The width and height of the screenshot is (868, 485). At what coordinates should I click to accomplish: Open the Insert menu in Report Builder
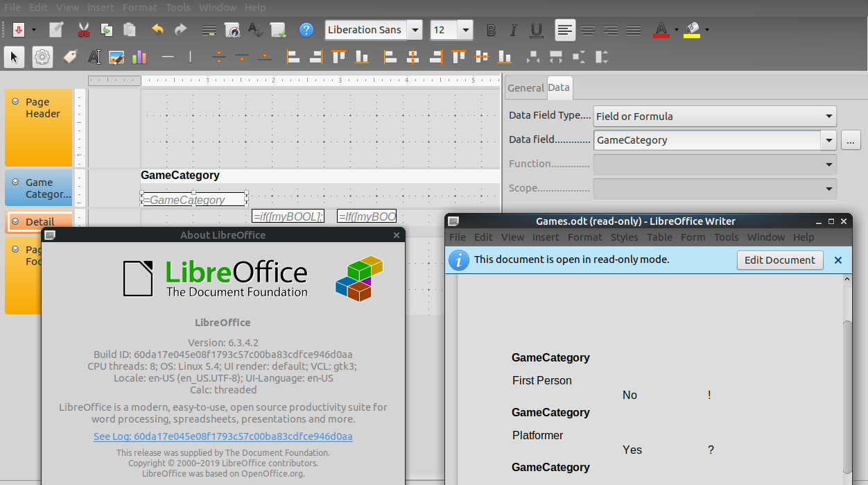point(101,8)
